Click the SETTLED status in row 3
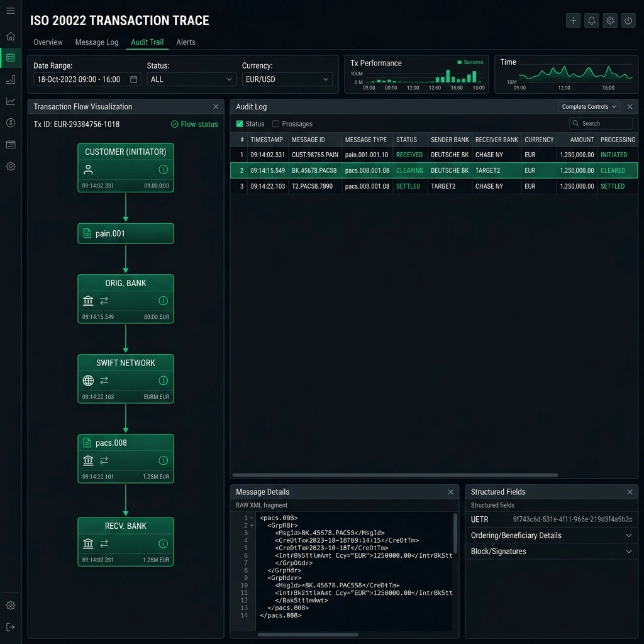The image size is (644, 644). click(408, 186)
